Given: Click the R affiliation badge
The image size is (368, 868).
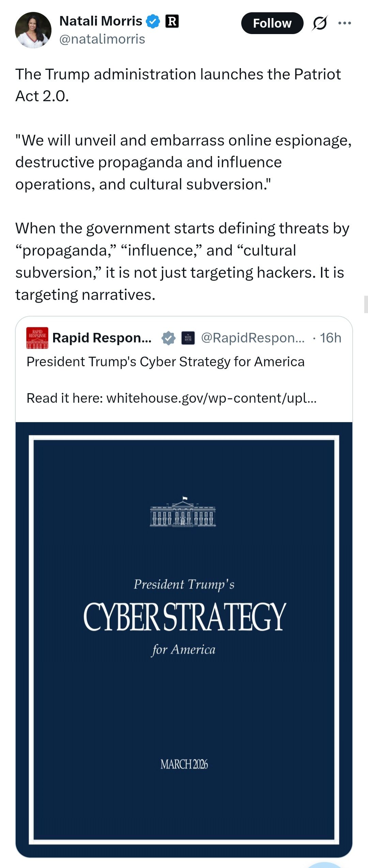Looking at the screenshot, I should [172, 21].
